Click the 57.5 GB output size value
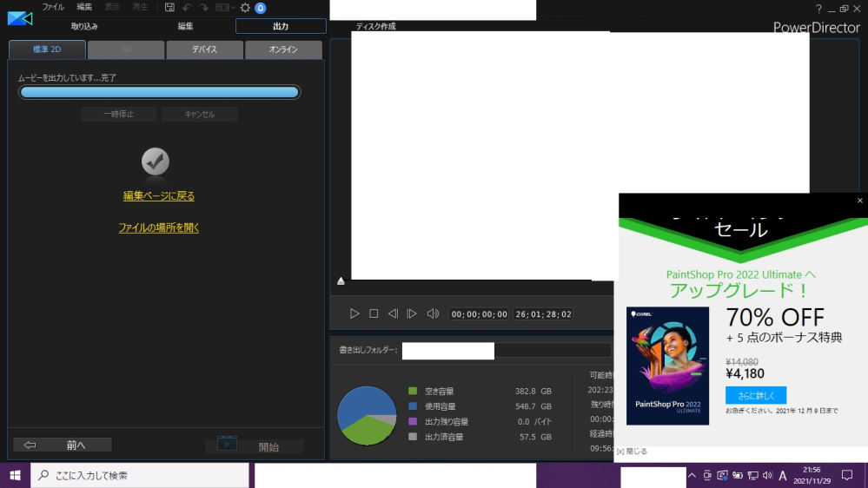Viewport: 868px width, 488px height. pyautogui.click(x=535, y=437)
